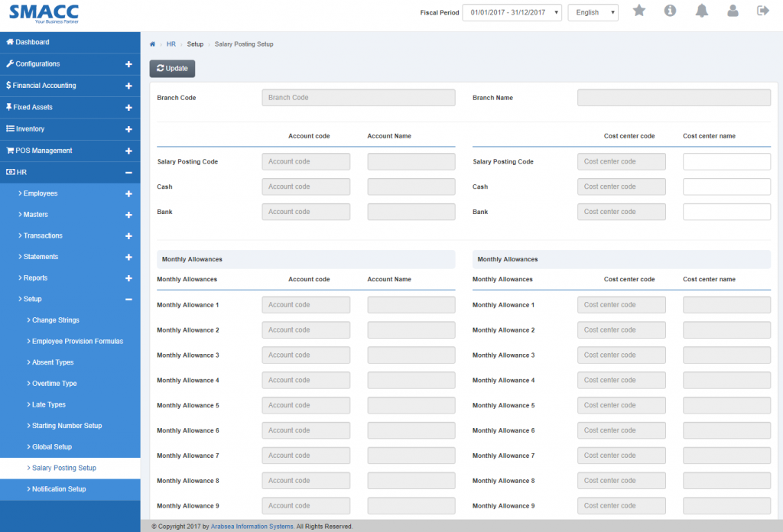The image size is (783, 532).
Task: Sign out using the logout icon
Action: coord(762,11)
